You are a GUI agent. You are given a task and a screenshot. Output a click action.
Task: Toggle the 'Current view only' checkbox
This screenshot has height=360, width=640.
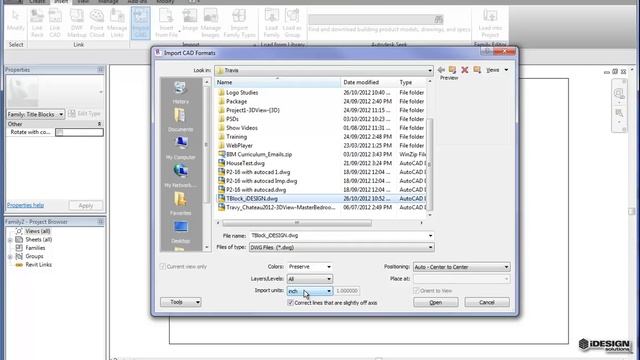(x=162, y=267)
